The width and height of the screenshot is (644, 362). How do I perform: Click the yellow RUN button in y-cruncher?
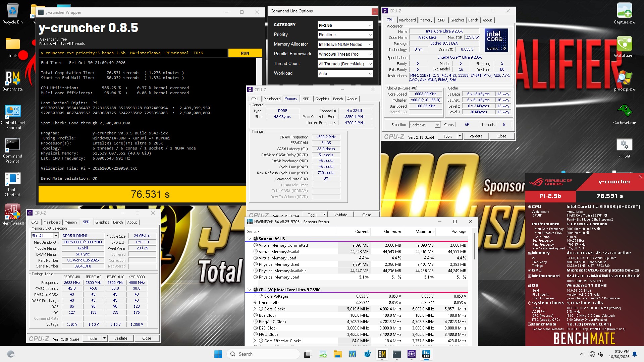[x=245, y=53]
